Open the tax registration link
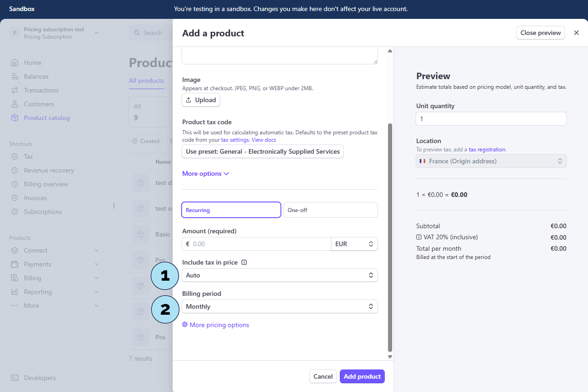588x392 pixels. (x=487, y=150)
